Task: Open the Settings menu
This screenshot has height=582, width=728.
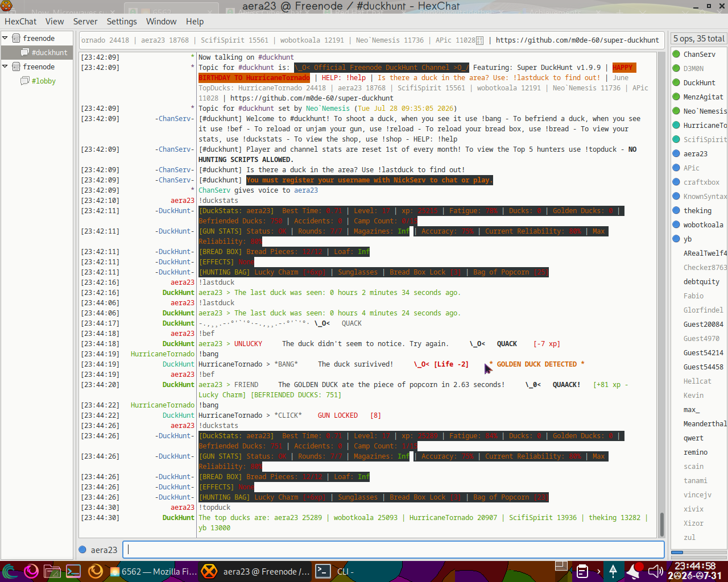Action: click(x=122, y=22)
